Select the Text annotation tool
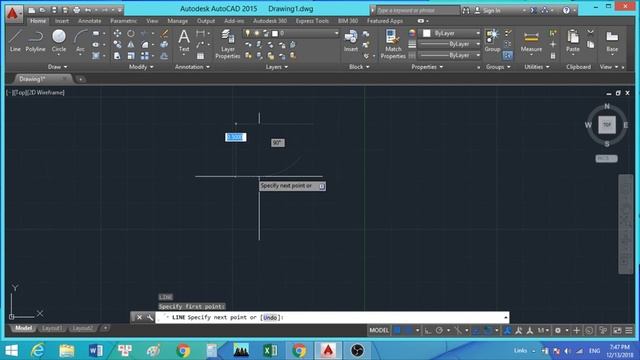The width and height of the screenshot is (640, 360). click(184, 41)
